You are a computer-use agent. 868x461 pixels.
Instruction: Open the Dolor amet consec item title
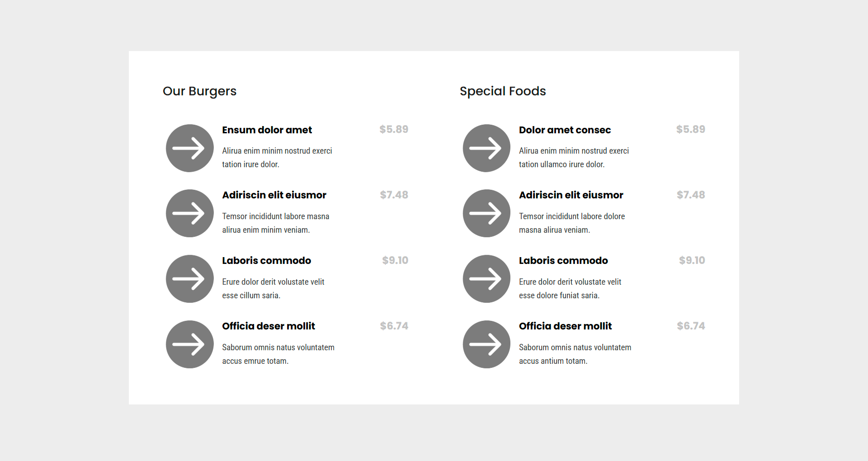point(565,130)
